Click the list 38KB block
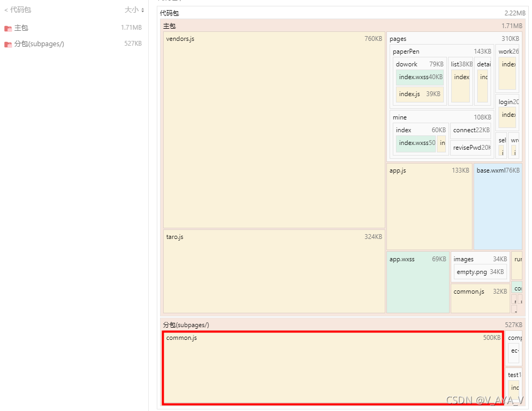Screen dimensions: 532x411 click(461, 81)
